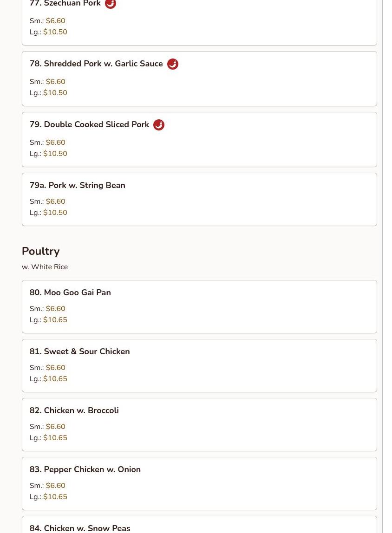Click small price of Sweet & Sour Chicken
The width and height of the screenshot is (392, 533).
[x=55, y=367]
